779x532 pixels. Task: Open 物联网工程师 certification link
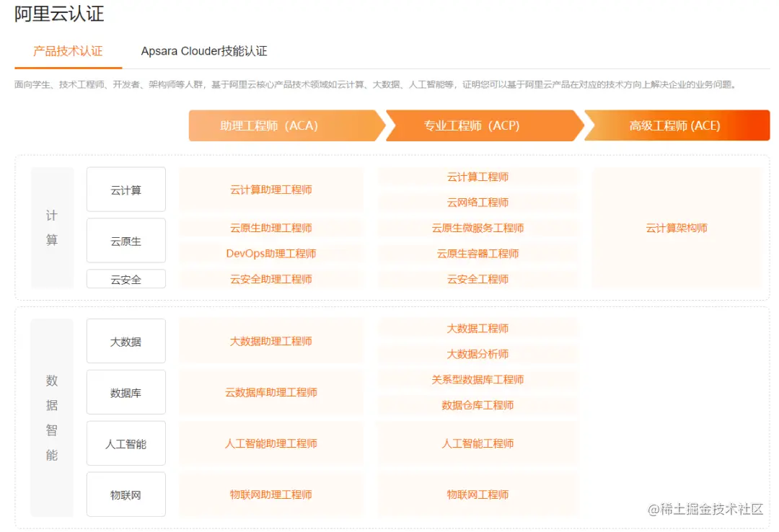(x=477, y=495)
